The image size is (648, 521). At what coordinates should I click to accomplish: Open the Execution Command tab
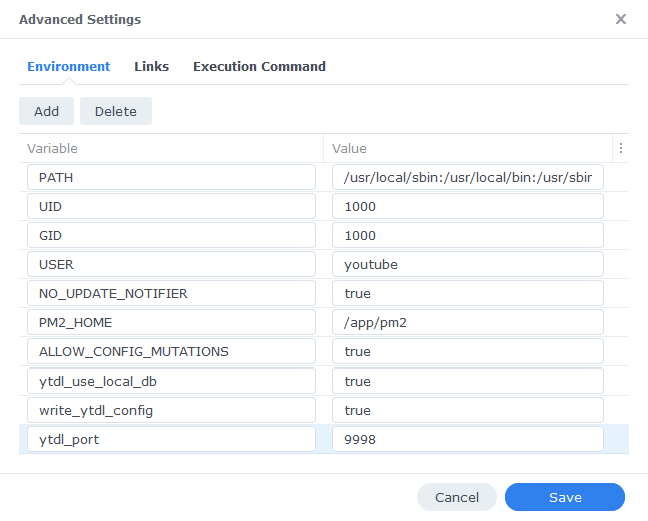click(x=260, y=67)
